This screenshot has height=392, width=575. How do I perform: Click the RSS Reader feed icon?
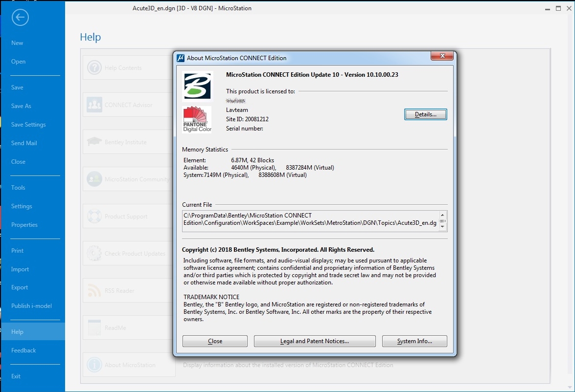click(94, 290)
